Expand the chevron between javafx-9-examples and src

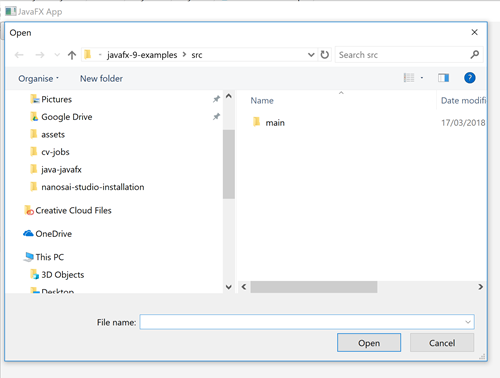184,55
